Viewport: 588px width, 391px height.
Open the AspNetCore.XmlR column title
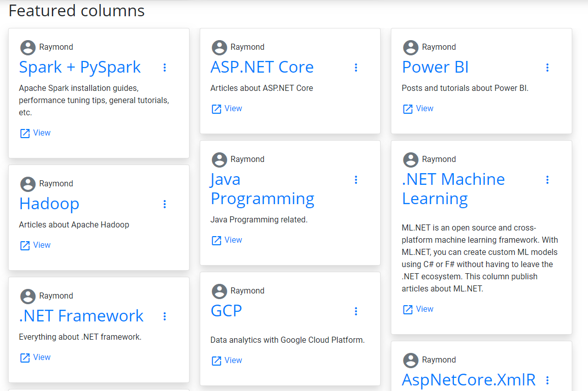(x=469, y=380)
